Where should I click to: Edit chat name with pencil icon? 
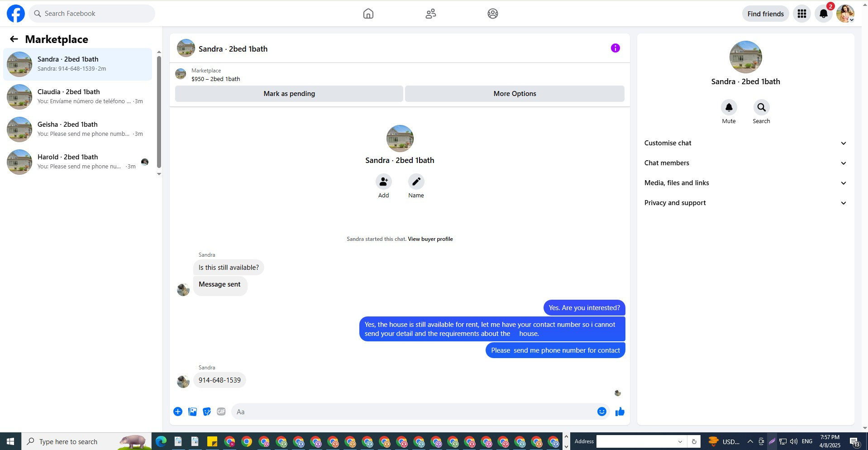click(x=416, y=182)
